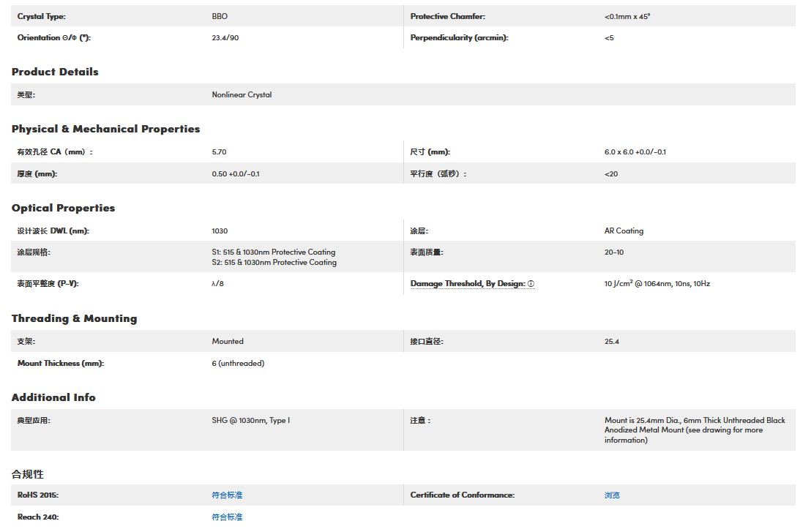Open the Reach 240 符合标准 link

click(x=227, y=517)
